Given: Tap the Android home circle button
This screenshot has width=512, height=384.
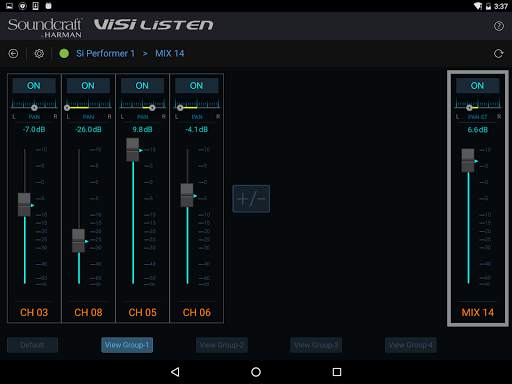Looking at the screenshot, I should (256, 372).
